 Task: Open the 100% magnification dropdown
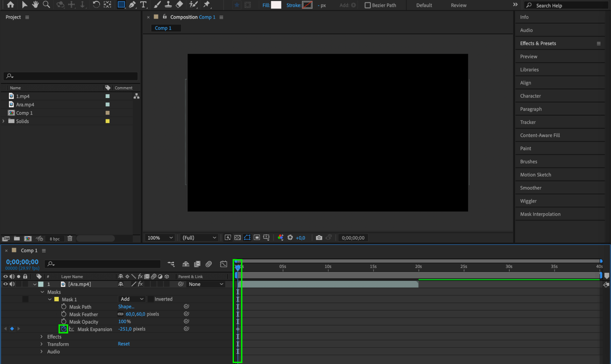pyautogui.click(x=160, y=238)
